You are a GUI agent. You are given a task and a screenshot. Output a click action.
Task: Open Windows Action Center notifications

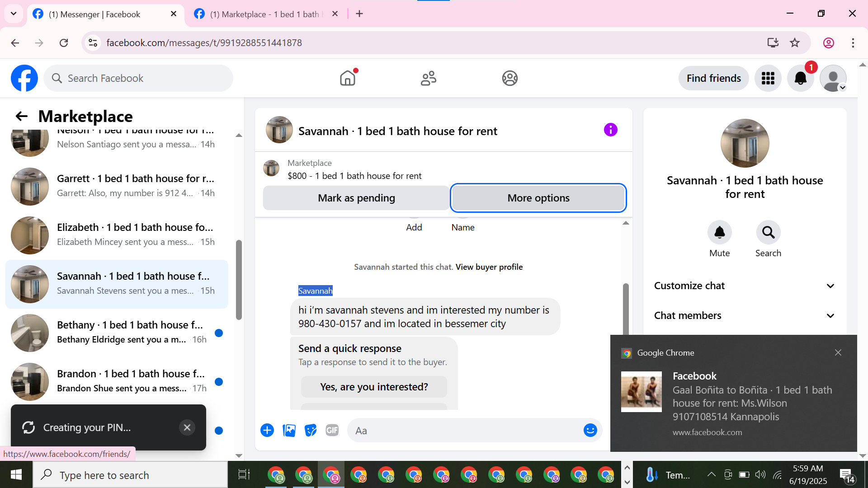pyautogui.click(x=847, y=475)
